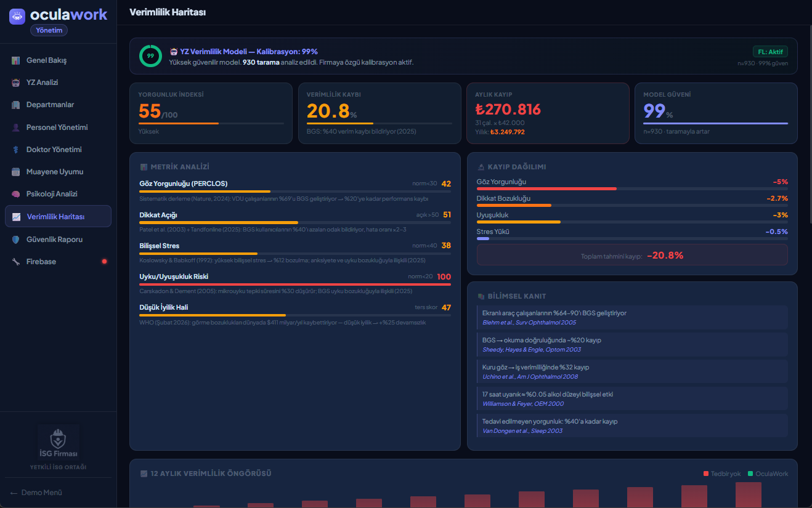
Task: Click the Genel Bakış chart icon
Action: [15, 60]
